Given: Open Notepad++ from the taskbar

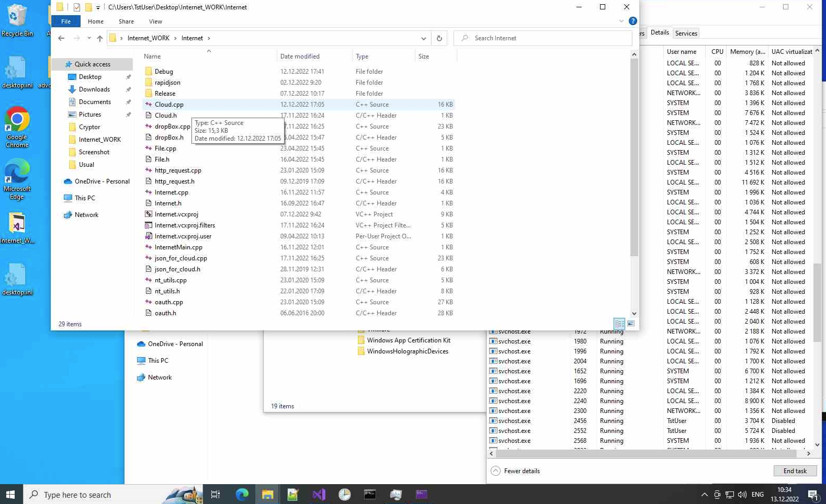Looking at the screenshot, I should (292, 494).
